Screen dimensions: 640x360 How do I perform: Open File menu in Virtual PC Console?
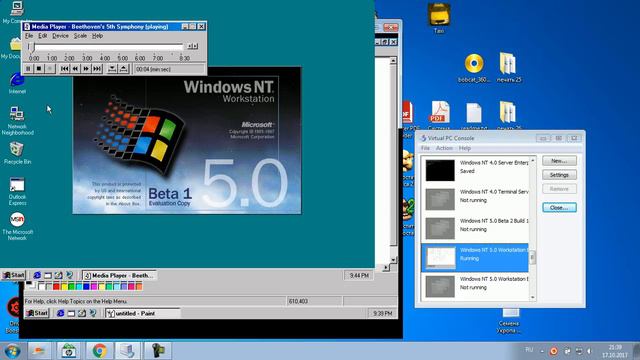(425, 148)
